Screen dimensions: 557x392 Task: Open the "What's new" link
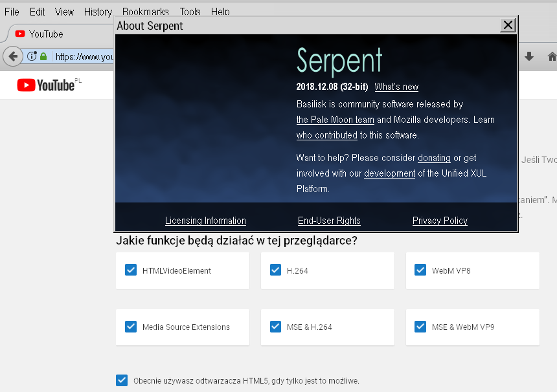click(x=396, y=87)
